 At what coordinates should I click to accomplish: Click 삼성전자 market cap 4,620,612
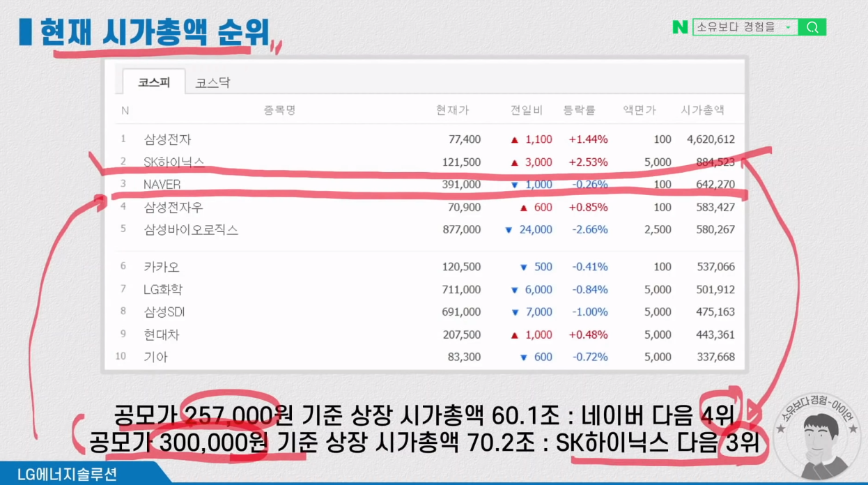711,139
